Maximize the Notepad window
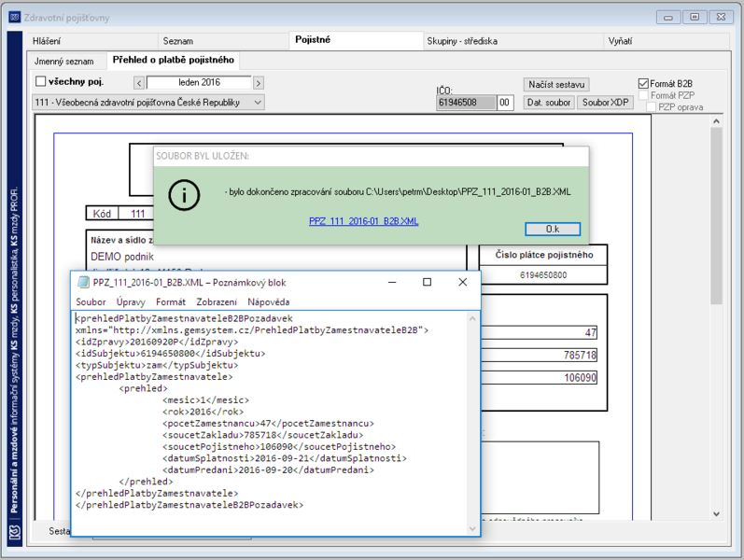Image resolution: width=744 pixels, height=560 pixels. [427, 283]
